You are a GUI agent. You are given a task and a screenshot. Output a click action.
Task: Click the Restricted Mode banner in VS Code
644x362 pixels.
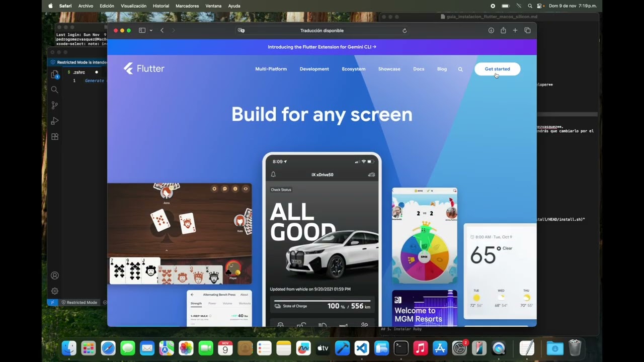pyautogui.click(x=78, y=62)
